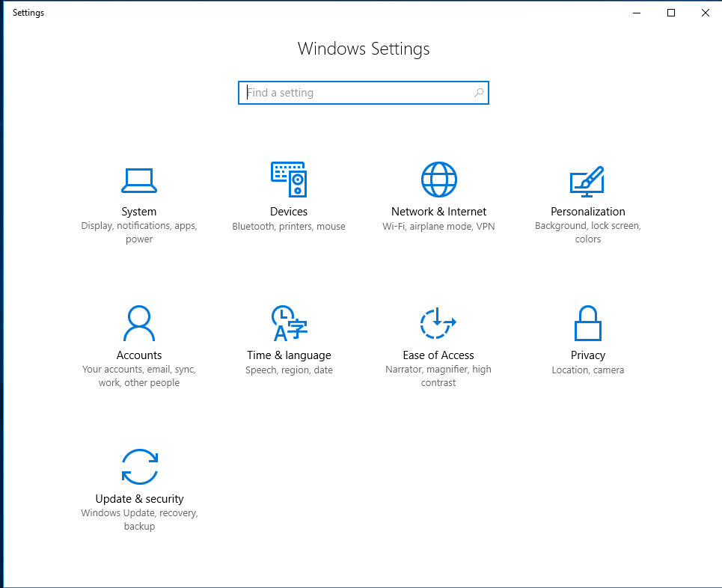Maximize the Settings window
Viewport: 722px width, 588px height.
[x=671, y=13]
